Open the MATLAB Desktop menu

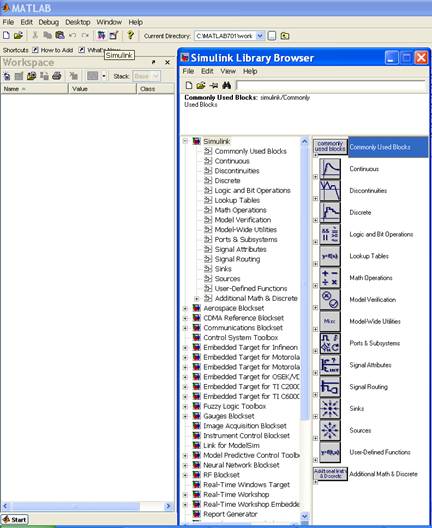pyautogui.click(x=78, y=22)
